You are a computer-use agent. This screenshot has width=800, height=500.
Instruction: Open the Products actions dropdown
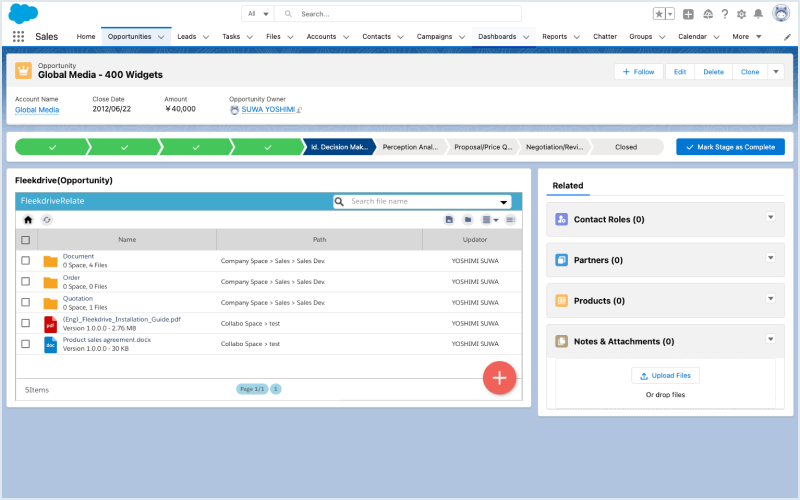pyautogui.click(x=771, y=298)
